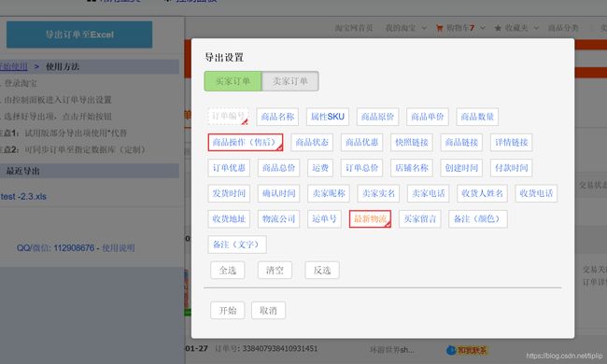The image size is (607, 364).
Task: Expand the 购物车 dropdown arrow
Action: click(x=483, y=28)
